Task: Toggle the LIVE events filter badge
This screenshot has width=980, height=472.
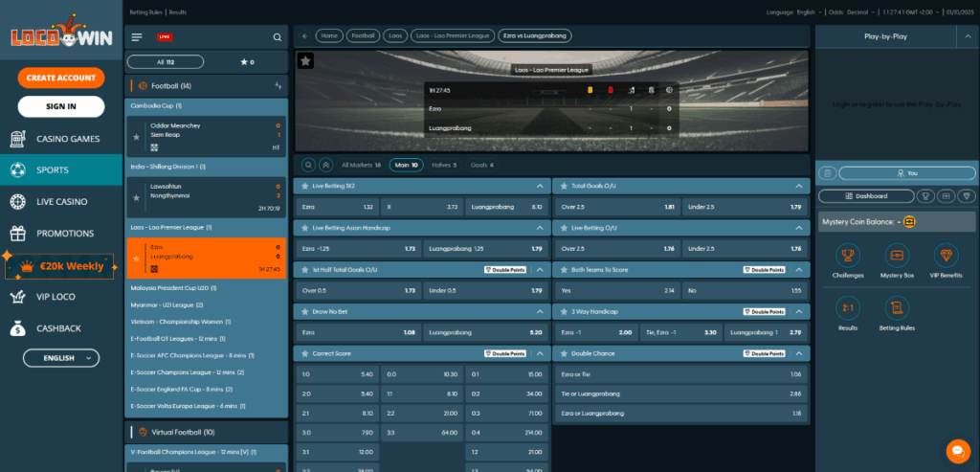Action: coord(165,37)
